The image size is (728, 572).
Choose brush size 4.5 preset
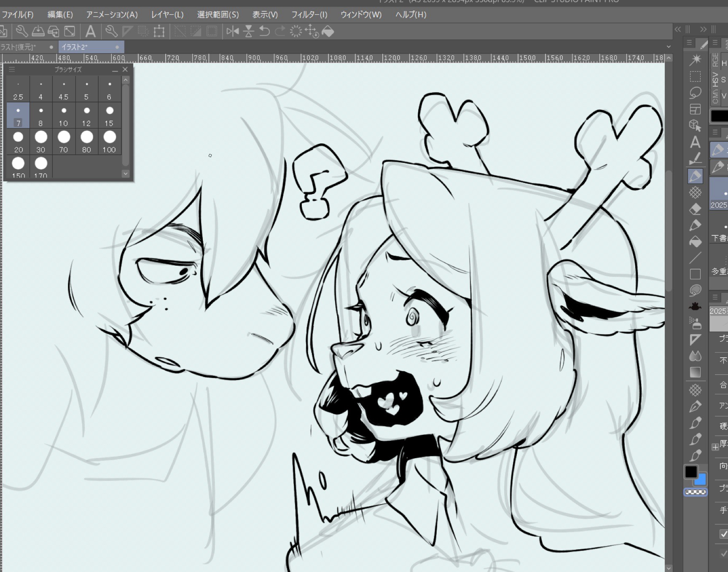pos(64,89)
